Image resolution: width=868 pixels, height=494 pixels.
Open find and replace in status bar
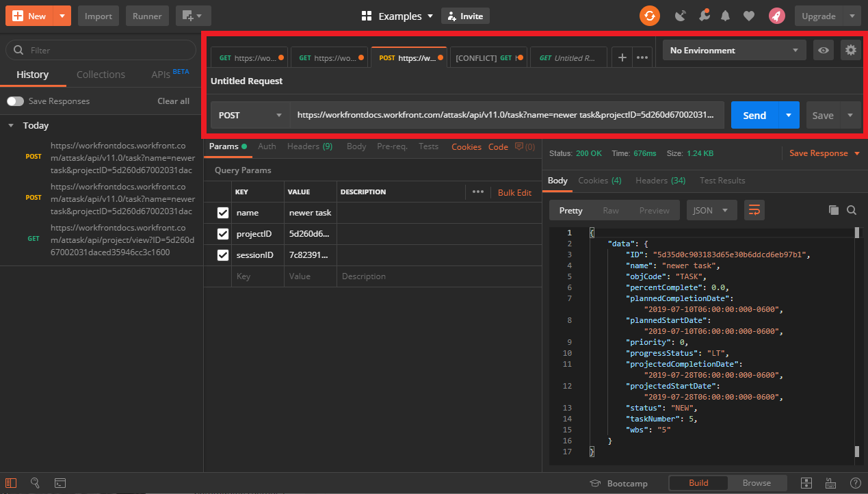pos(36,483)
